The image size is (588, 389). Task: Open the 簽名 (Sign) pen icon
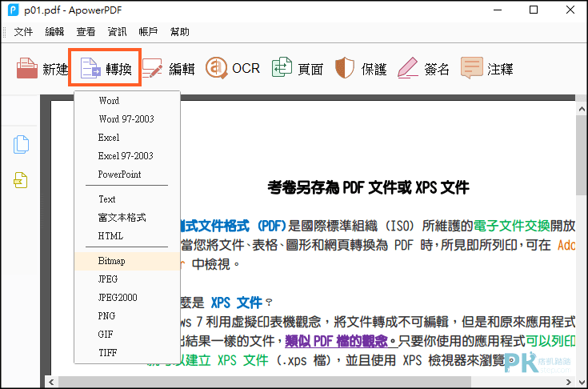pyautogui.click(x=408, y=68)
